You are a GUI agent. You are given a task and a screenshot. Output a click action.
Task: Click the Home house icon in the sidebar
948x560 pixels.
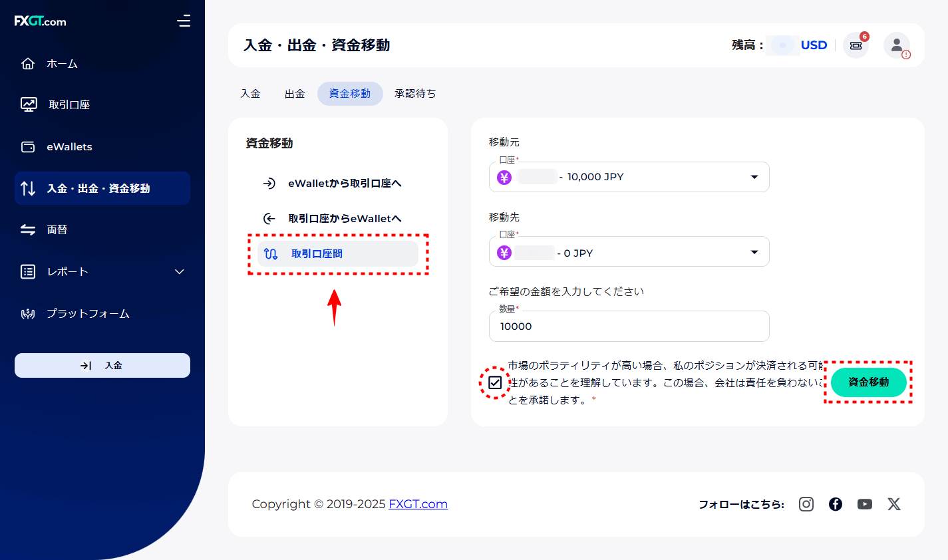point(28,64)
